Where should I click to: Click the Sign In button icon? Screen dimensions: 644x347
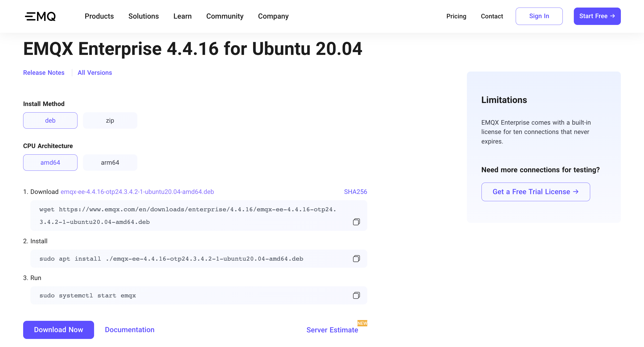tap(539, 16)
